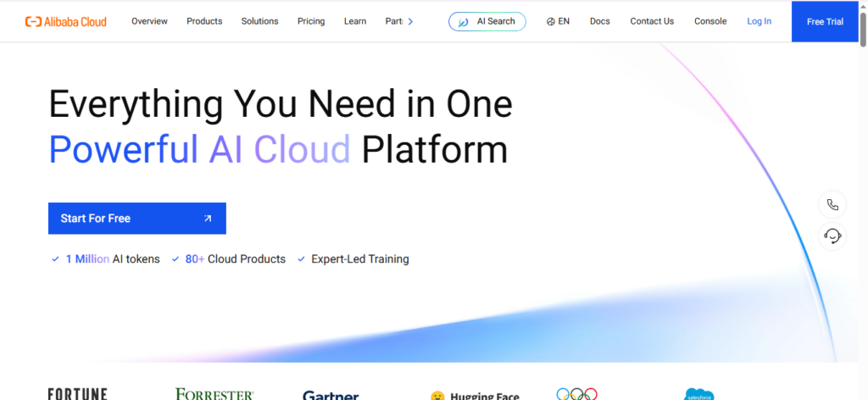Click the 1 Million AI tokens text

[x=113, y=259]
